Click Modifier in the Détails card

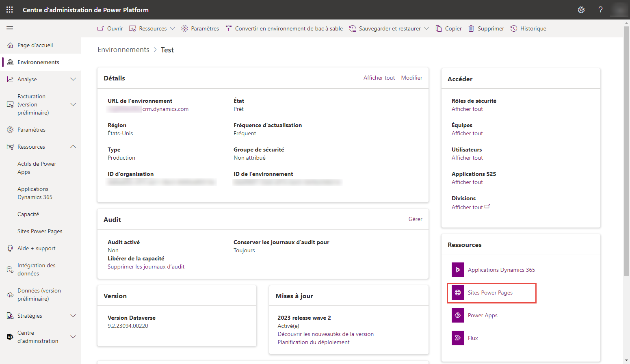click(412, 78)
